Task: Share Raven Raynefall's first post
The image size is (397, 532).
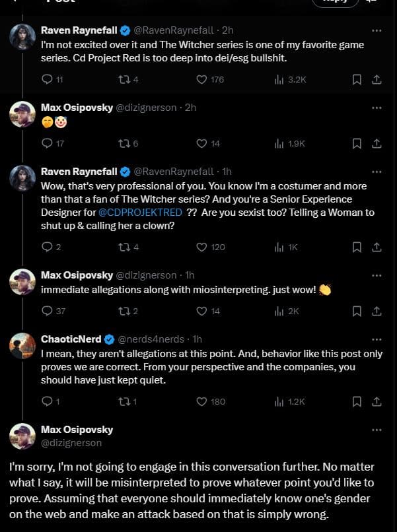Action: click(376, 80)
